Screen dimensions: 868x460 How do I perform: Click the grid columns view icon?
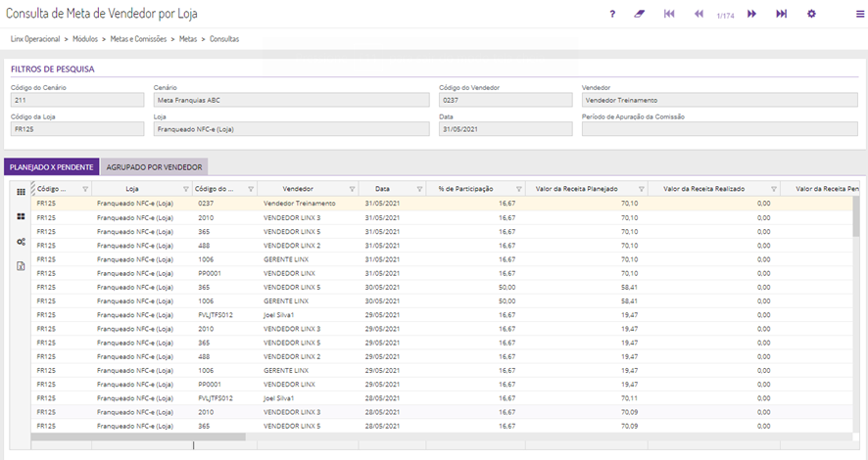tap(21, 192)
